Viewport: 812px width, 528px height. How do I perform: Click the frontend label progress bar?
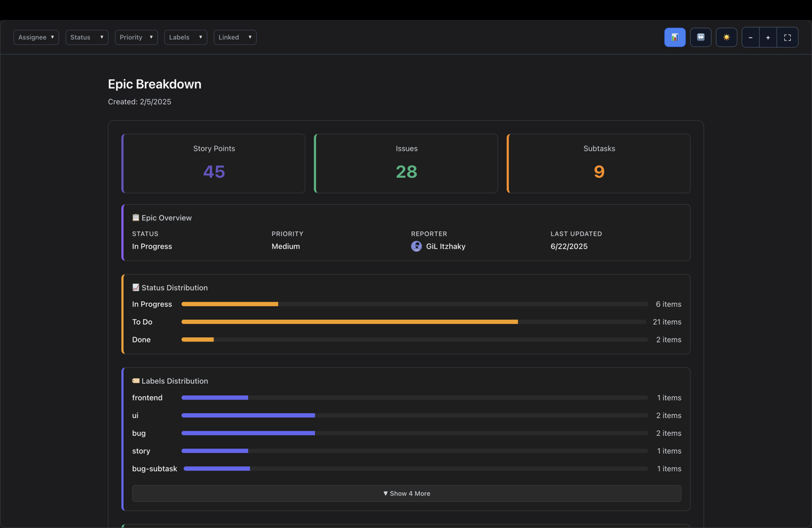click(415, 398)
